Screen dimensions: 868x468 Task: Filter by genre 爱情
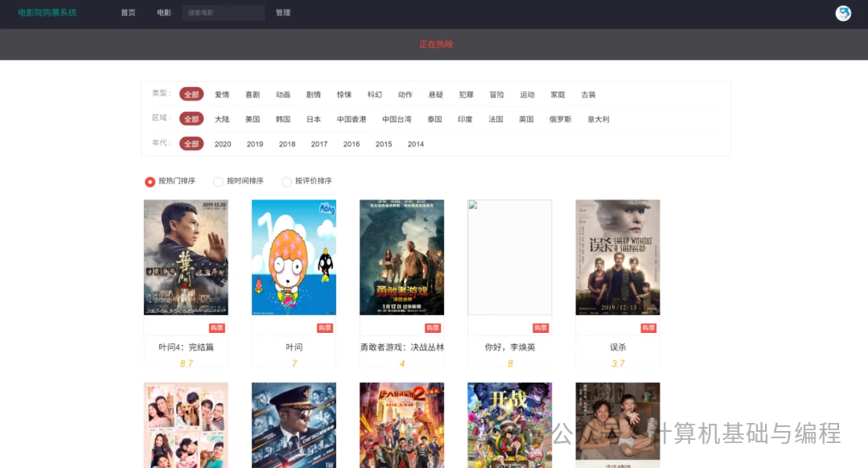coord(222,95)
